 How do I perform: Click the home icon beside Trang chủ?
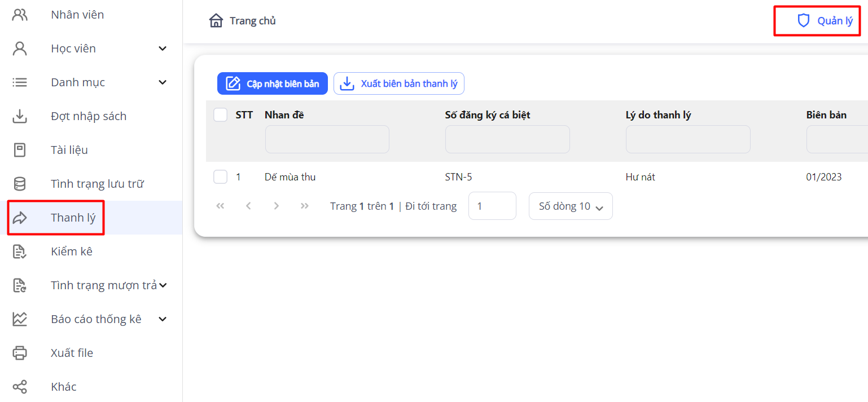click(x=216, y=21)
